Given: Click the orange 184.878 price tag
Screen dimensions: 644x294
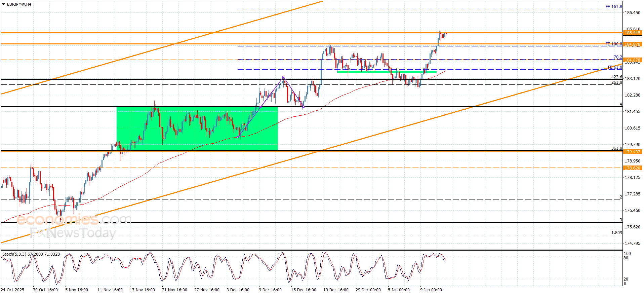Looking at the screenshot, I should click(633, 44).
